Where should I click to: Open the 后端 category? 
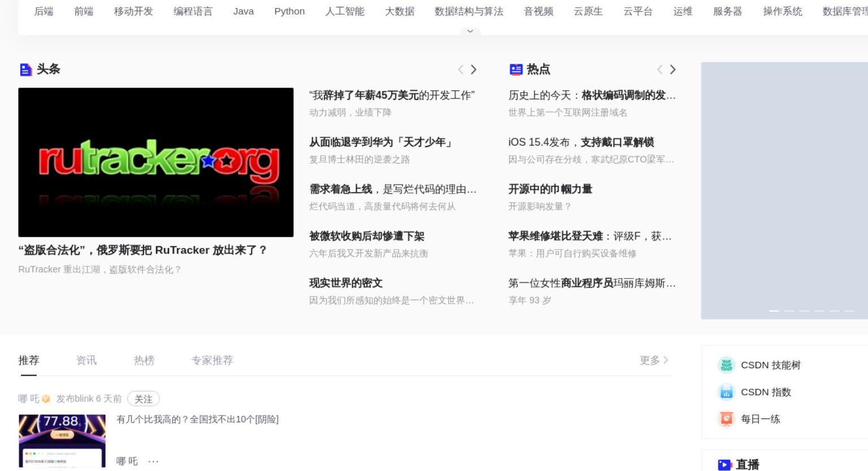(x=44, y=11)
